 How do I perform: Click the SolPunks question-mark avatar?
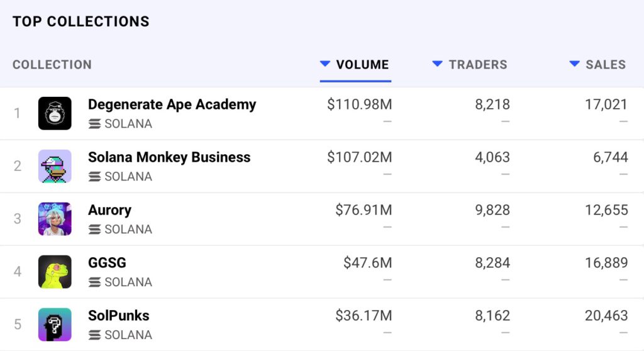(x=55, y=325)
